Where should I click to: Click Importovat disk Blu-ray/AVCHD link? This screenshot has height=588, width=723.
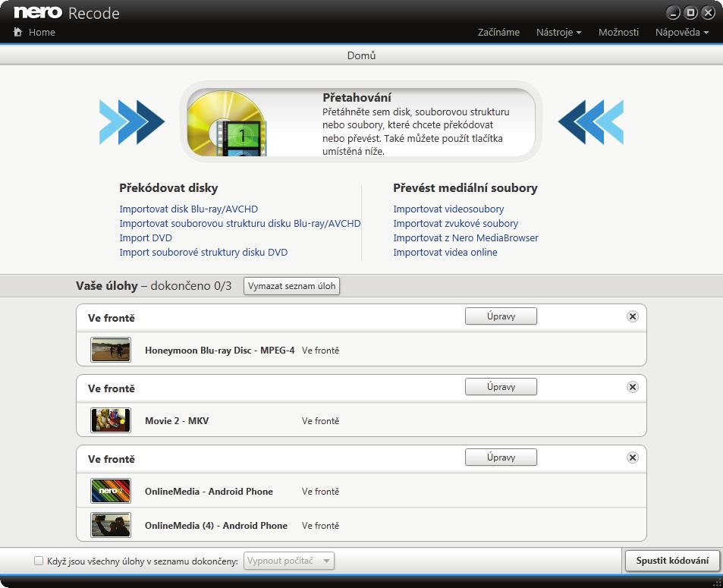pos(189,209)
